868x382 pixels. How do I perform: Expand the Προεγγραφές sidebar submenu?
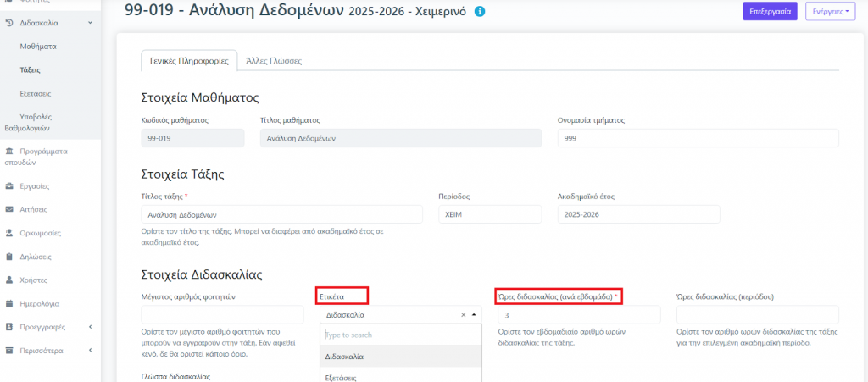tap(91, 327)
